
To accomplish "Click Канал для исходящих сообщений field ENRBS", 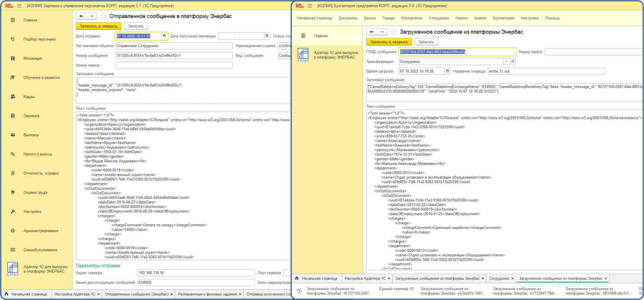I will pyautogui.click(x=196, y=282).
